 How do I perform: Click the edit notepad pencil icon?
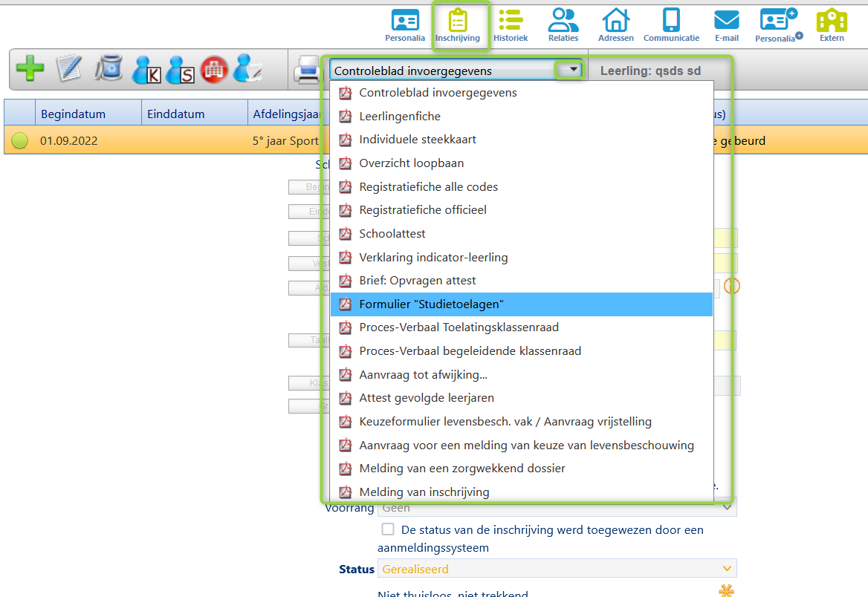coord(70,69)
